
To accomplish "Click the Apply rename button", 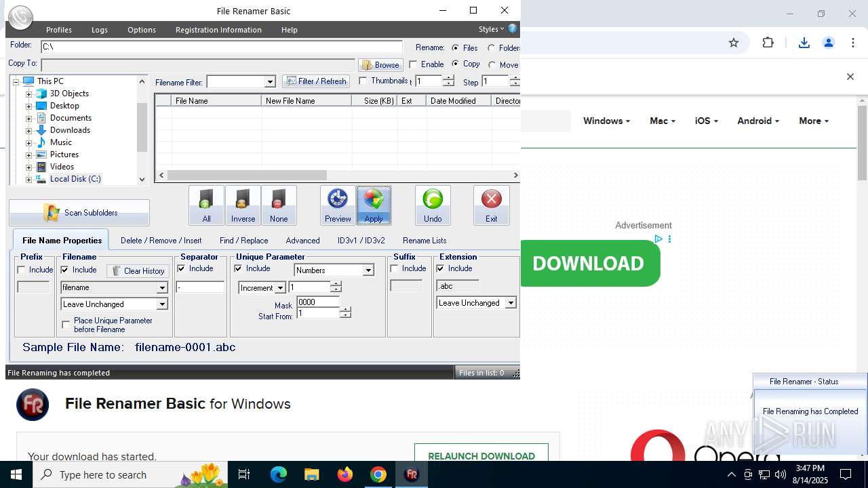I will 374,205.
